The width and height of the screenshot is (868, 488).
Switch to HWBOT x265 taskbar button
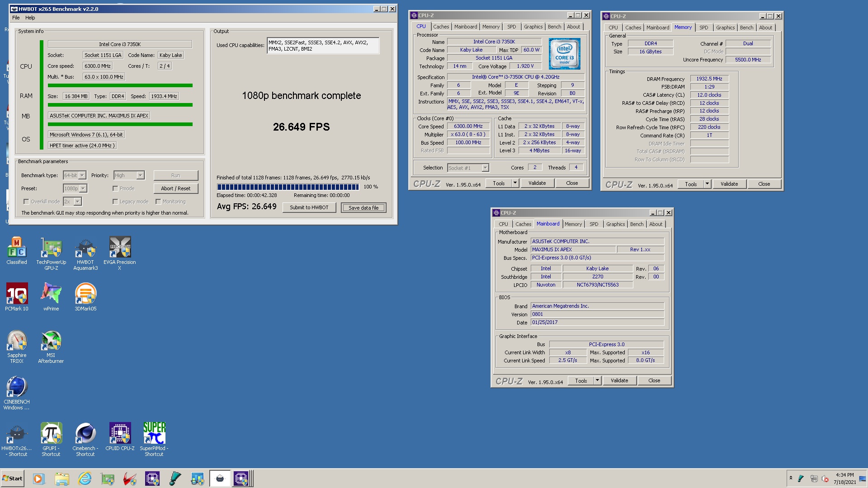pos(220,479)
